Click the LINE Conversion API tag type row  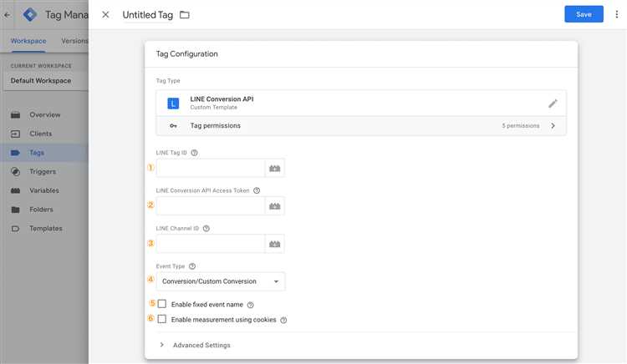coord(361,104)
